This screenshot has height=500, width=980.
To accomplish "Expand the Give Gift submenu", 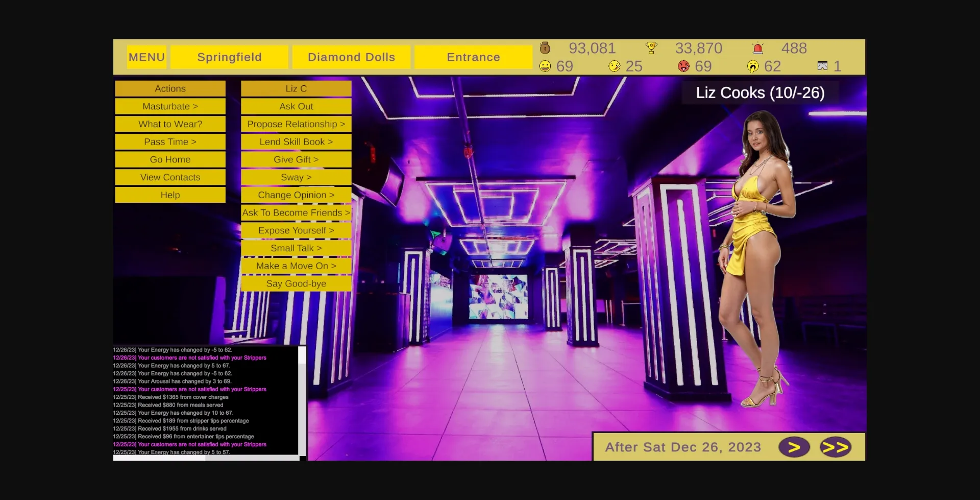I will pyautogui.click(x=296, y=159).
